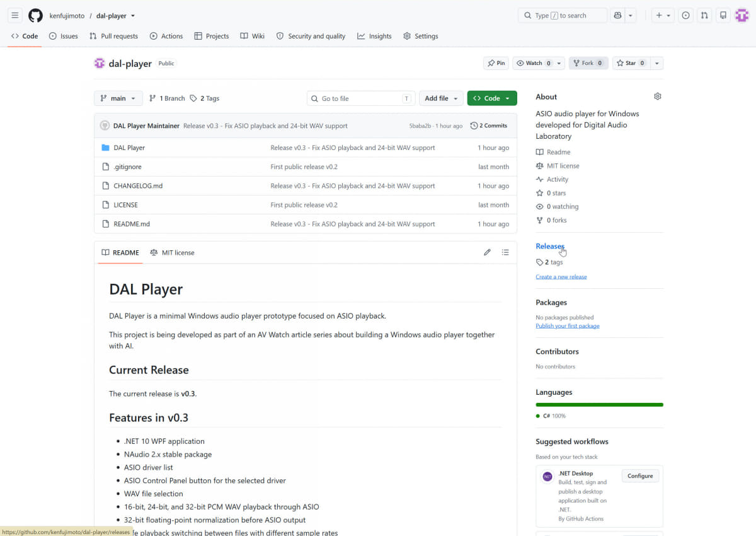Open the Projects tab

(x=212, y=36)
